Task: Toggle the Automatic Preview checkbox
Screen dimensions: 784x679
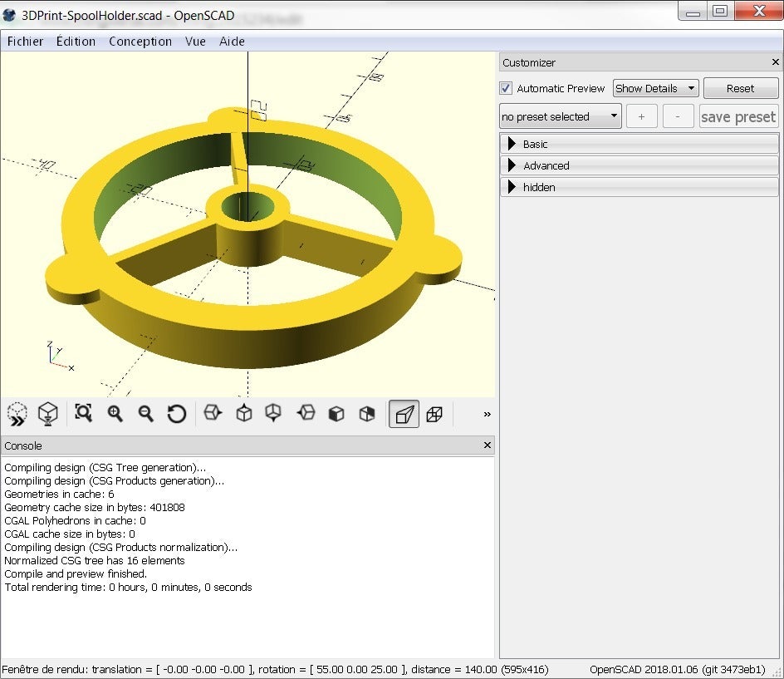Action: [506, 88]
